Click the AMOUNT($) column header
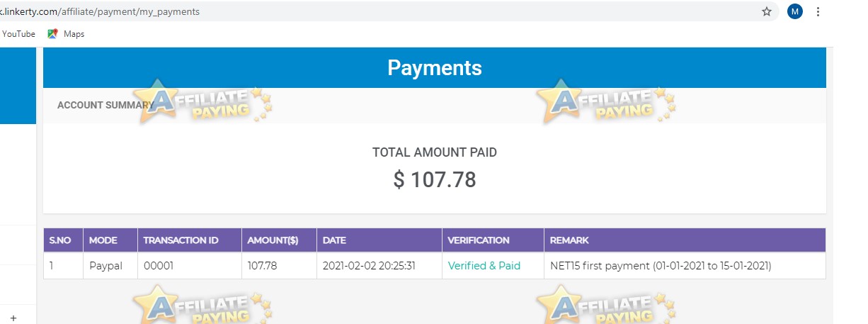This screenshot has width=868, height=324. click(279, 240)
